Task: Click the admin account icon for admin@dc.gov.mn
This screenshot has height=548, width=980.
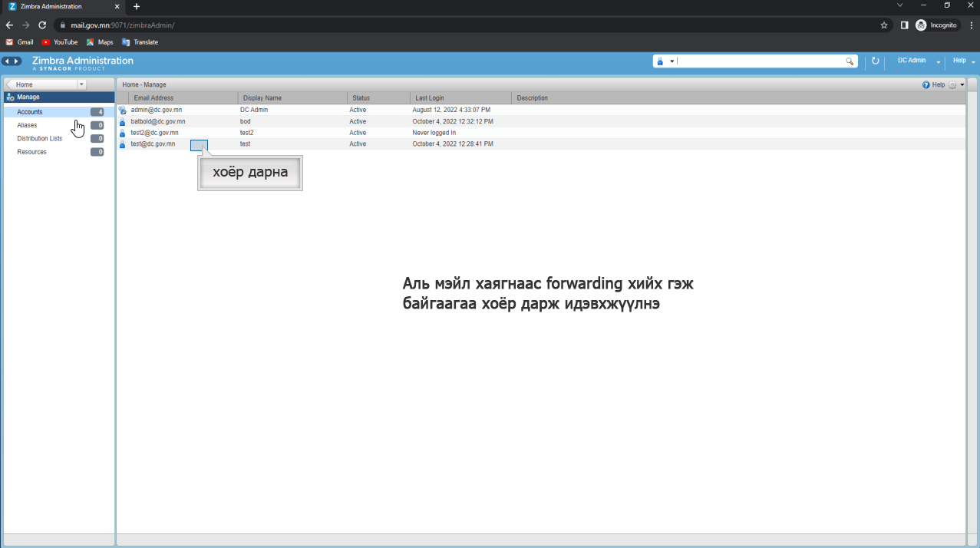Action: [122, 110]
